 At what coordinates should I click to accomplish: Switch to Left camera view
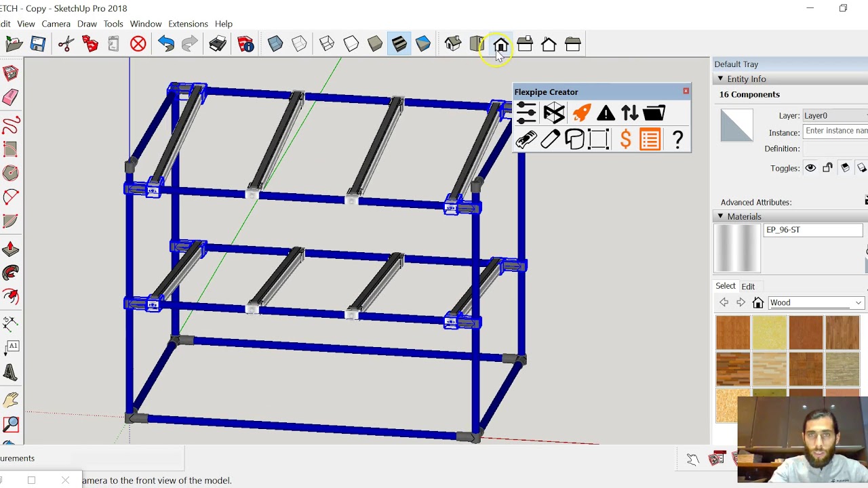[573, 45]
